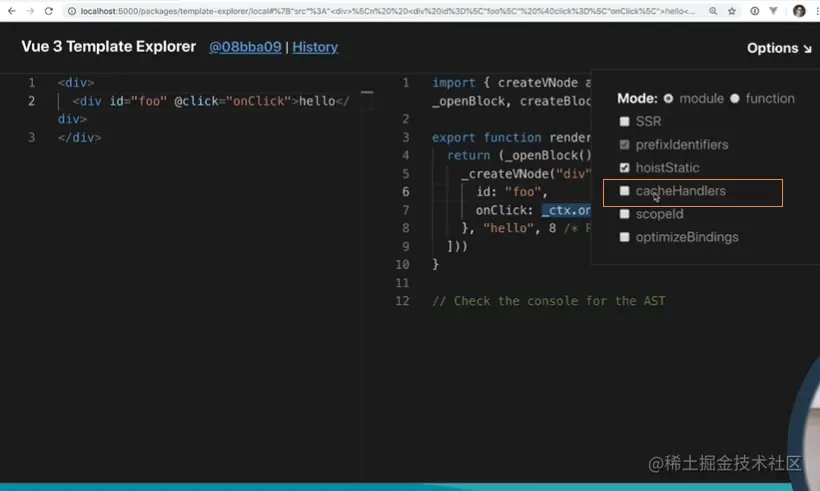This screenshot has width=820, height=491.
Task: Go forward in browser history
Action: pos(30,11)
